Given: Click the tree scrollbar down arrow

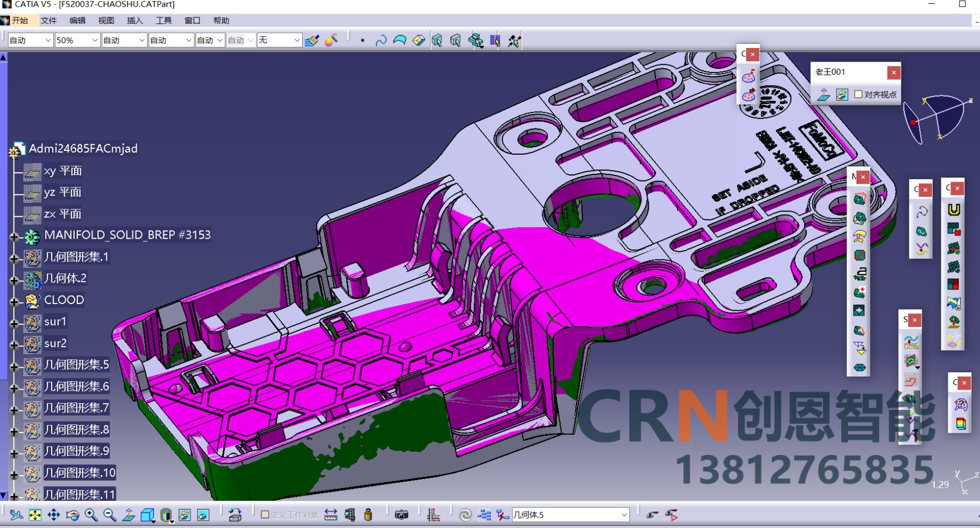Looking at the screenshot, I should click(x=4, y=495).
